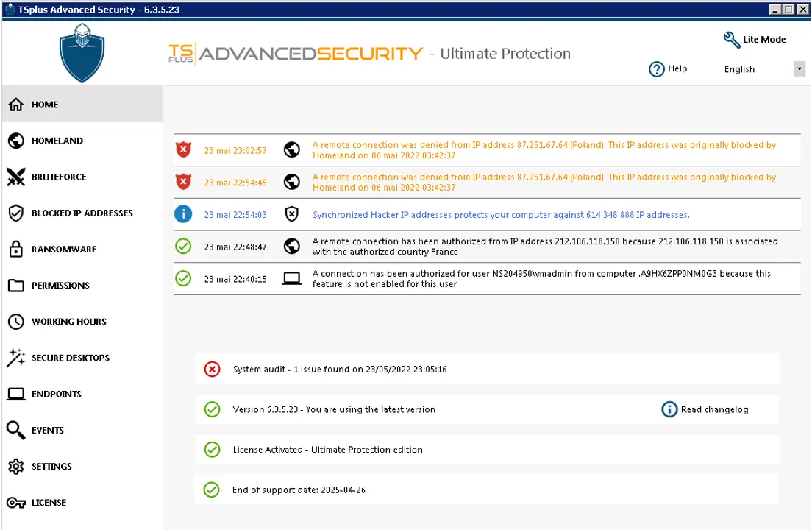Click the Endpoints laptop icon
The width and height of the screenshot is (812, 530).
point(16,395)
